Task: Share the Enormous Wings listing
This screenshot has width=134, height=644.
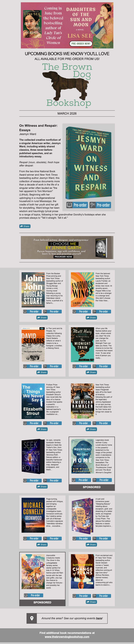Action: (91, 318)
